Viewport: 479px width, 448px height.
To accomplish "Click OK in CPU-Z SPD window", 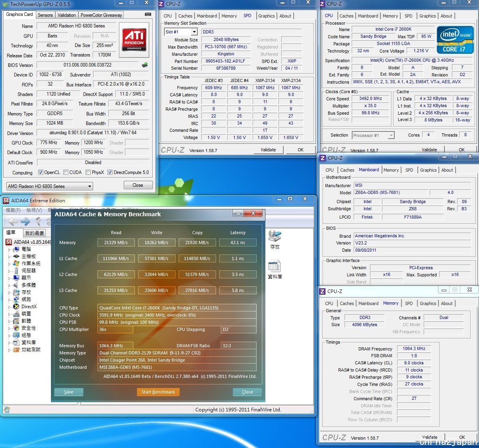I will coord(300,150).
